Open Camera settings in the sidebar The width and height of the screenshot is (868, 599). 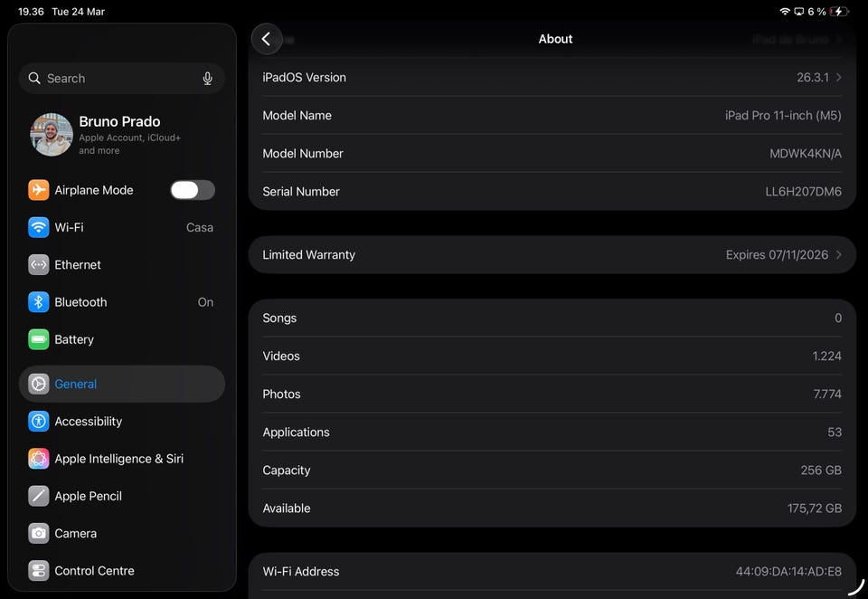[122, 534]
